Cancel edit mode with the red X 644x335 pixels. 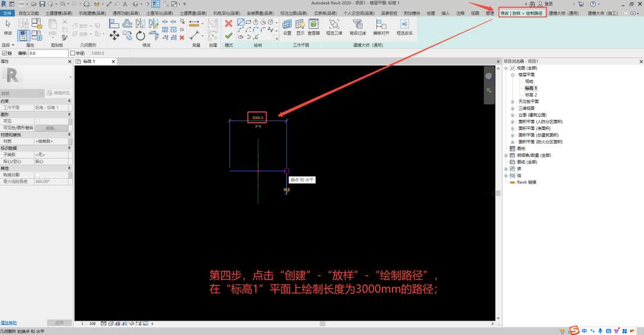[229, 23]
